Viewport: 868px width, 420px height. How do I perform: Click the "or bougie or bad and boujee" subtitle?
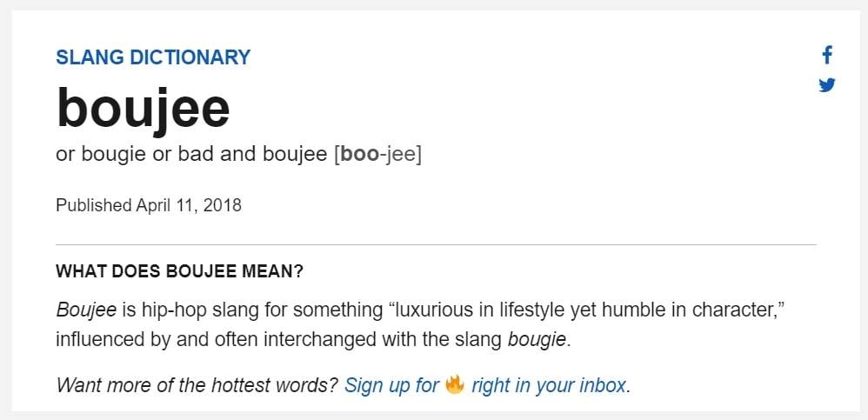191,155
